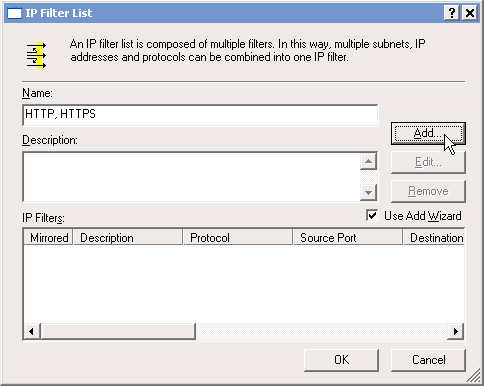Click the IP Filters list scroll left arrow
The height and width of the screenshot is (386, 484).
(32, 331)
